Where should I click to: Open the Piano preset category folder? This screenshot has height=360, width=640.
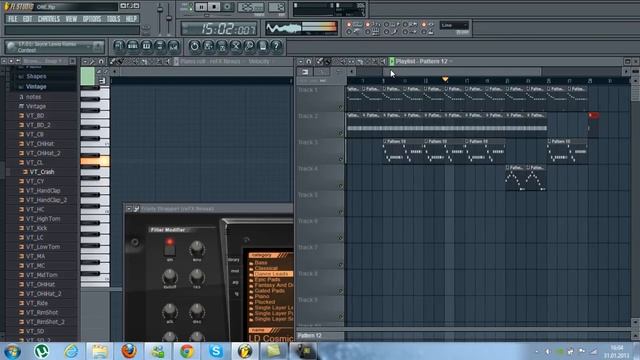tap(262, 296)
